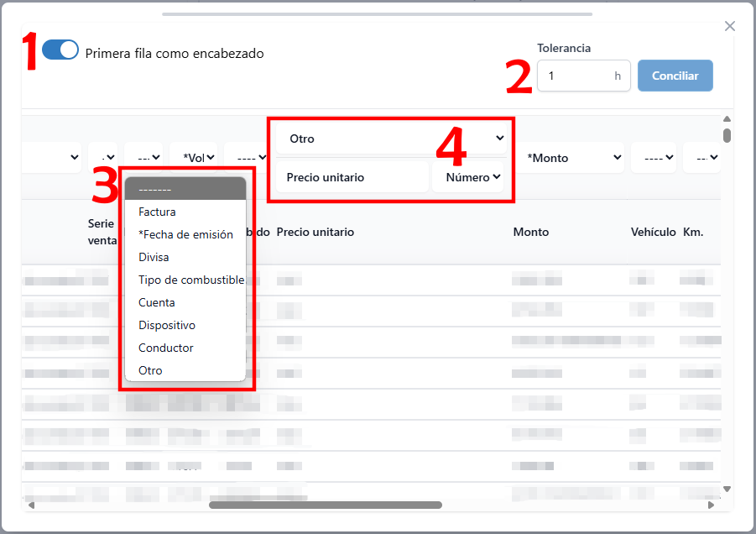
Task: Click the vertical scrollbar down arrow
Action: [727, 488]
